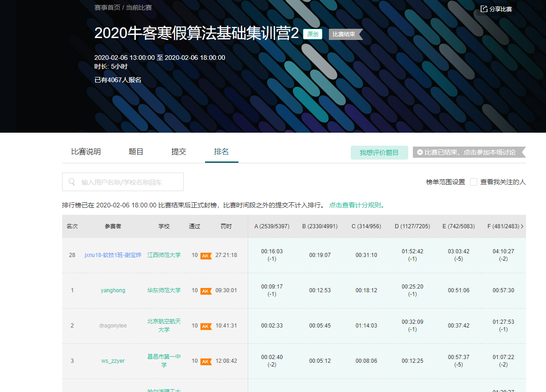Click minus icon in contest-ended discussion button
Viewport: 546px width, 392px height.
pyautogui.click(x=420, y=152)
